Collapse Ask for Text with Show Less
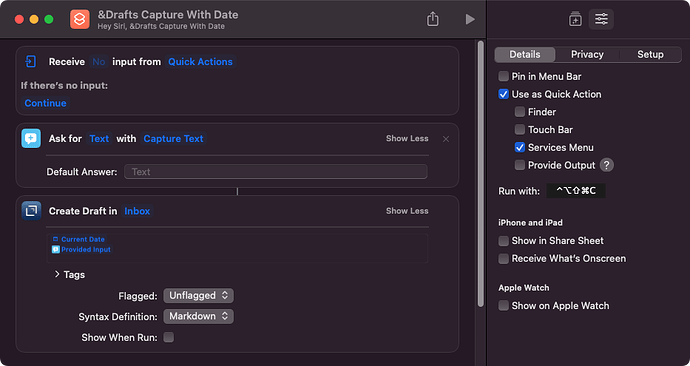The image size is (690, 366). (x=407, y=139)
